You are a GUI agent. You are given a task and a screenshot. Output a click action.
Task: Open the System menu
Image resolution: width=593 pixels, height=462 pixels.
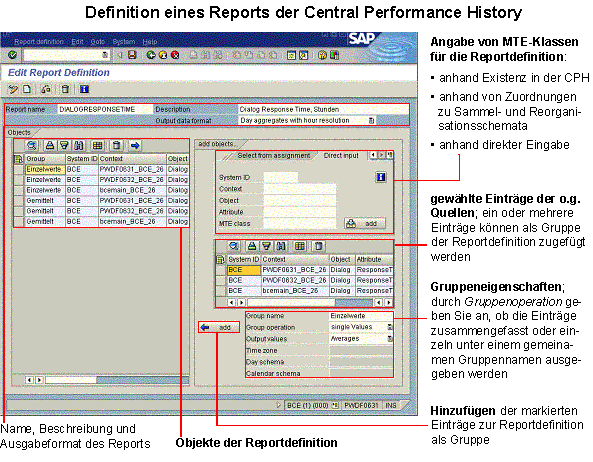124,42
